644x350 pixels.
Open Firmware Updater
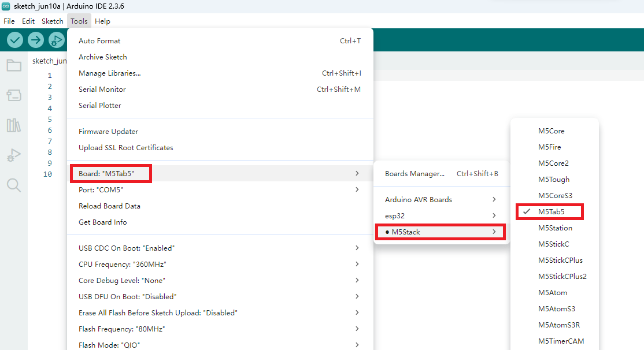tap(220, 131)
